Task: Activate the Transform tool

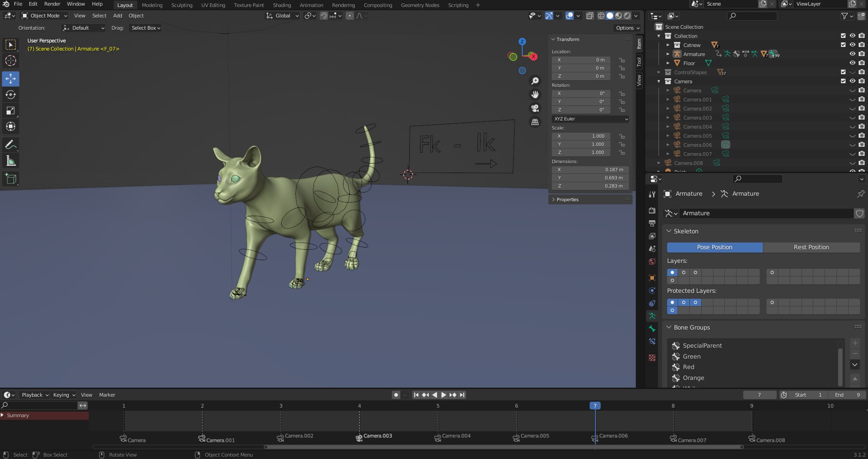Action: tap(10, 126)
